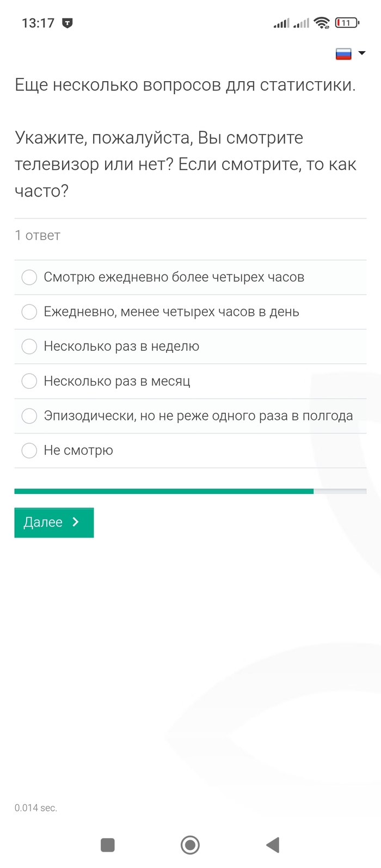Viewport: 381px width, 868px height.
Task: Tap the 13:17 clock in status bar
Action: 38,23
